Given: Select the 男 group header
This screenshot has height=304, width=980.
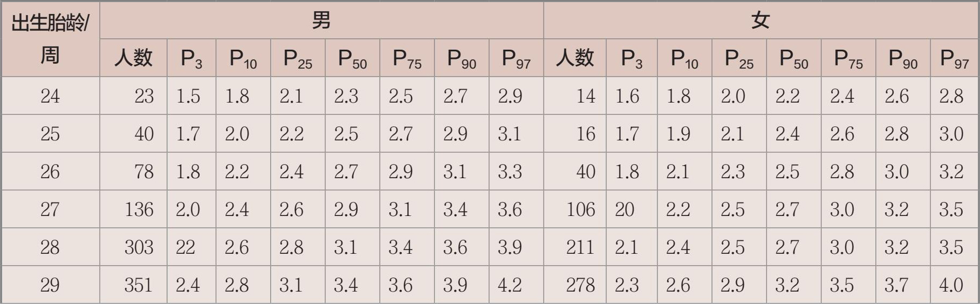Looking at the screenshot, I should click(x=321, y=21).
